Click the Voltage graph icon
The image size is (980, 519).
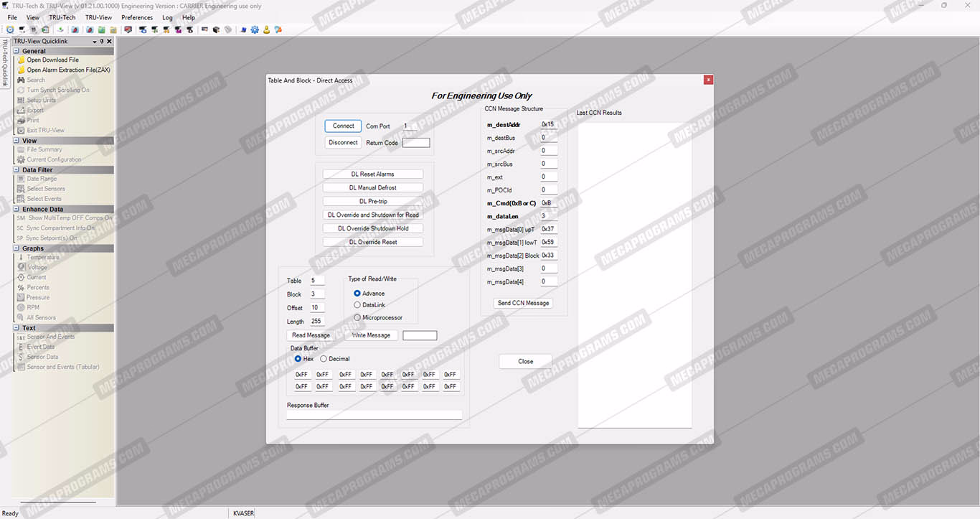(21, 268)
